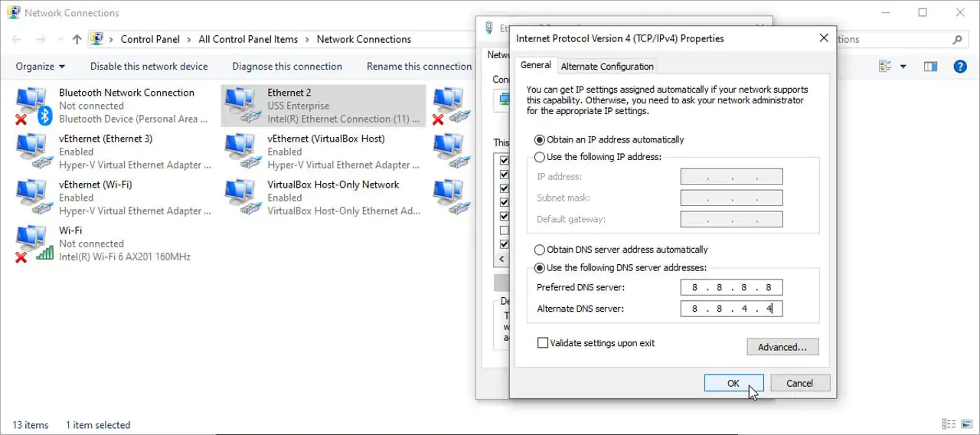The image size is (980, 435).
Task: Click the Ethernet 2 adapter icon
Action: click(x=241, y=105)
